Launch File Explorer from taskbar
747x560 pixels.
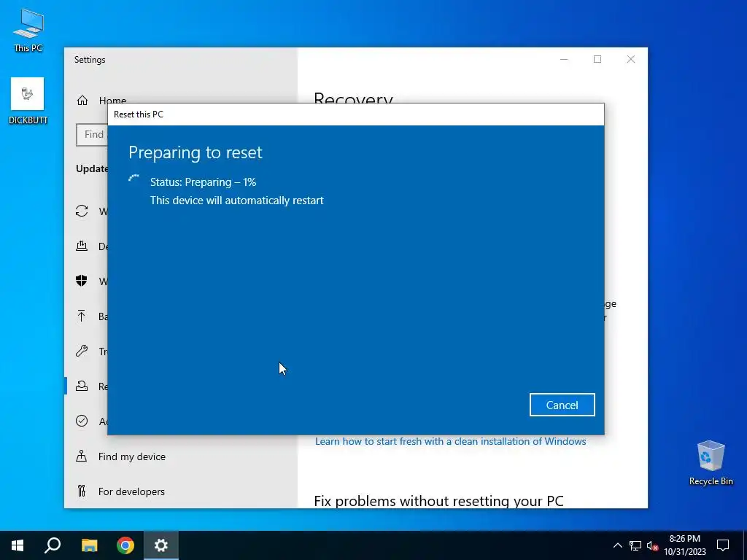[89, 545]
